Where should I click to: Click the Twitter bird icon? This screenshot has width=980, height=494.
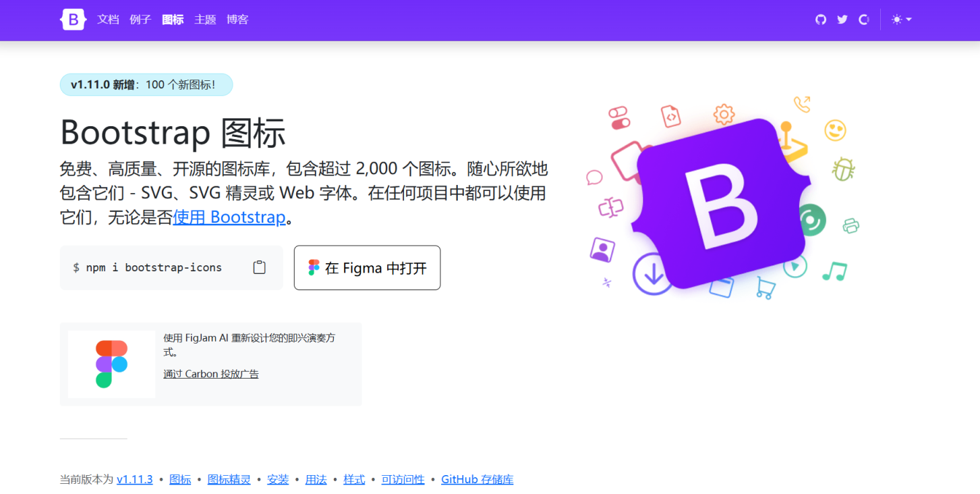tap(842, 20)
